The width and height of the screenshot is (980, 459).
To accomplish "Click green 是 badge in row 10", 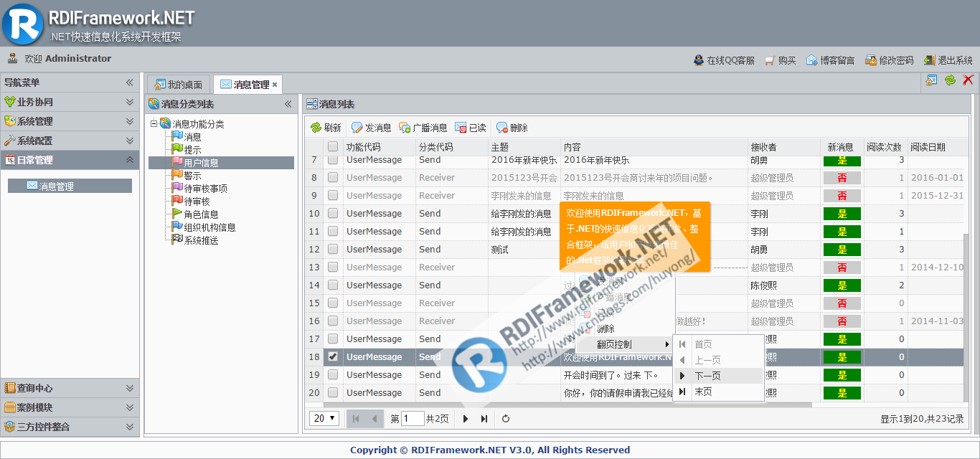I will tap(842, 213).
